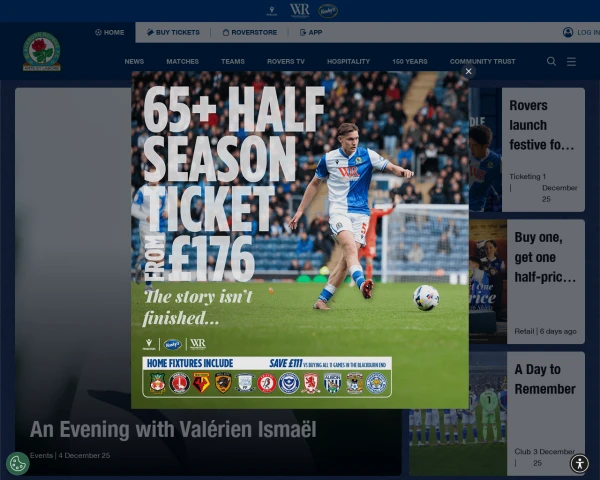Click the Middlesbrough crest in home fixtures
Image resolution: width=600 pixels, height=480 pixels.
[x=311, y=383]
